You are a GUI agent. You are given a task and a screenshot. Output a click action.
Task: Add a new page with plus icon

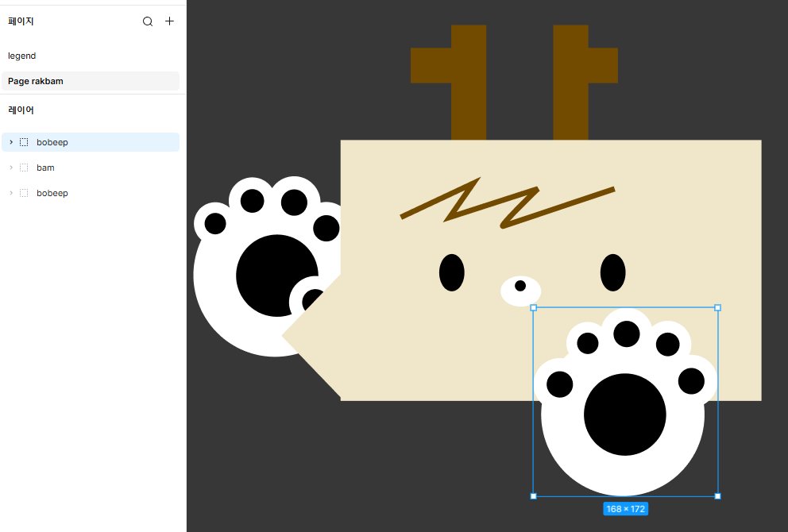[169, 21]
